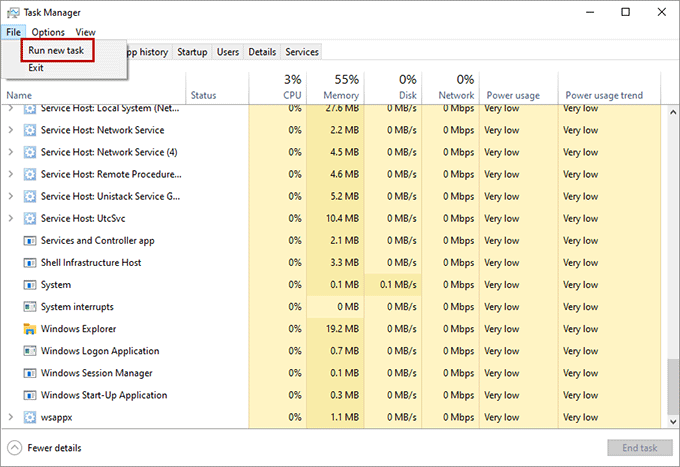Sort by the Network column header

tap(451, 88)
